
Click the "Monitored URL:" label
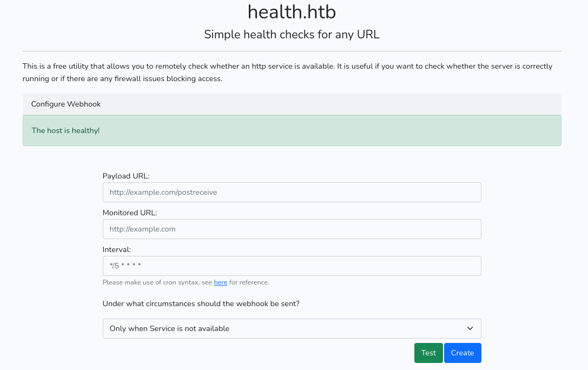[x=130, y=213]
